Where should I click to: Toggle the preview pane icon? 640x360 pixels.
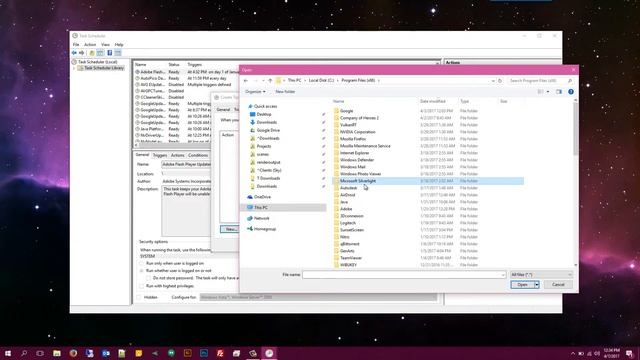(x=559, y=92)
